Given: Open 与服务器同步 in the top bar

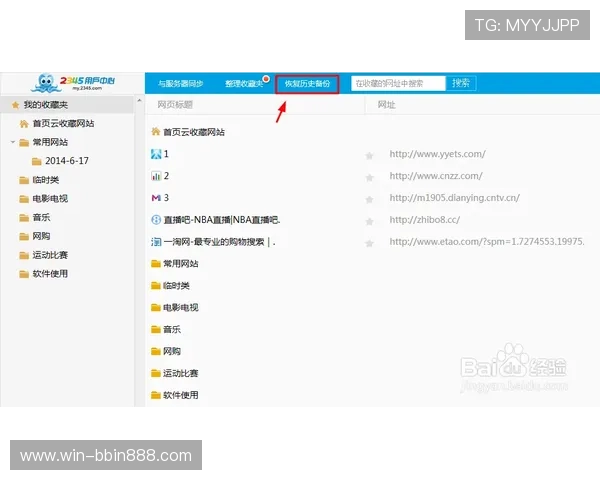Looking at the screenshot, I should [181, 83].
